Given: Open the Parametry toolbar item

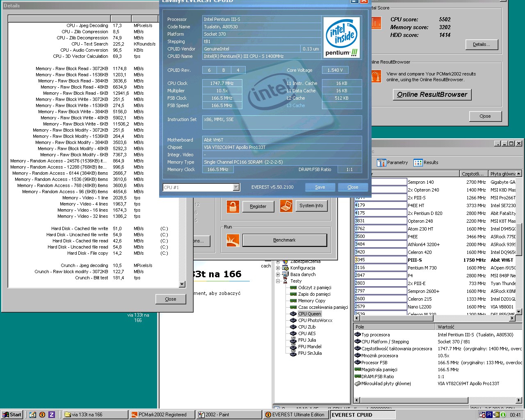Looking at the screenshot, I should point(393,162).
